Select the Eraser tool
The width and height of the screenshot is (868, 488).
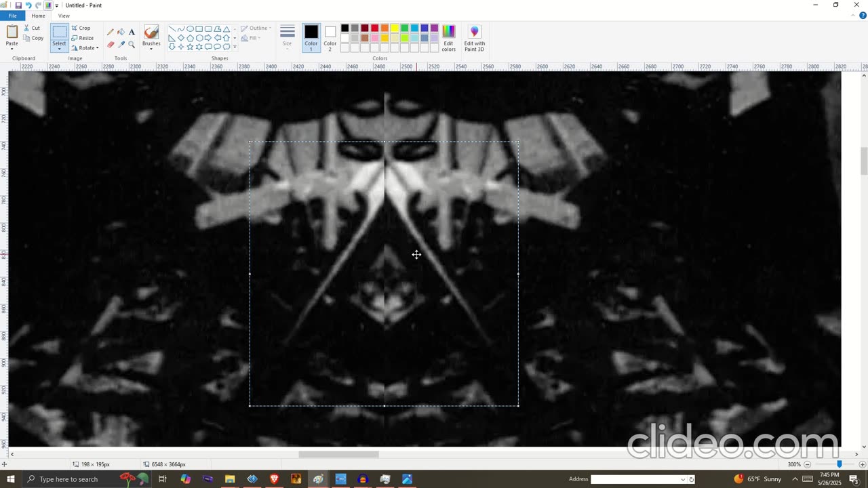pos(111,45)
